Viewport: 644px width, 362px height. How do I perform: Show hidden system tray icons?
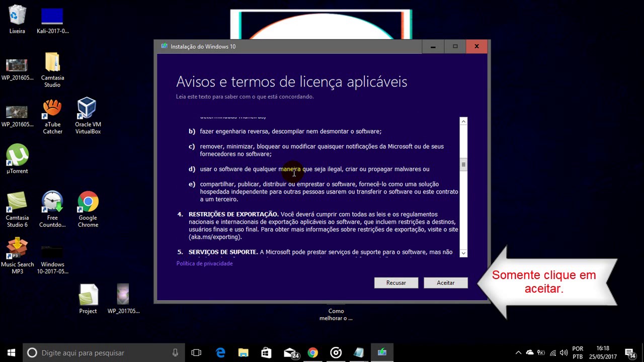coord(518,352)
